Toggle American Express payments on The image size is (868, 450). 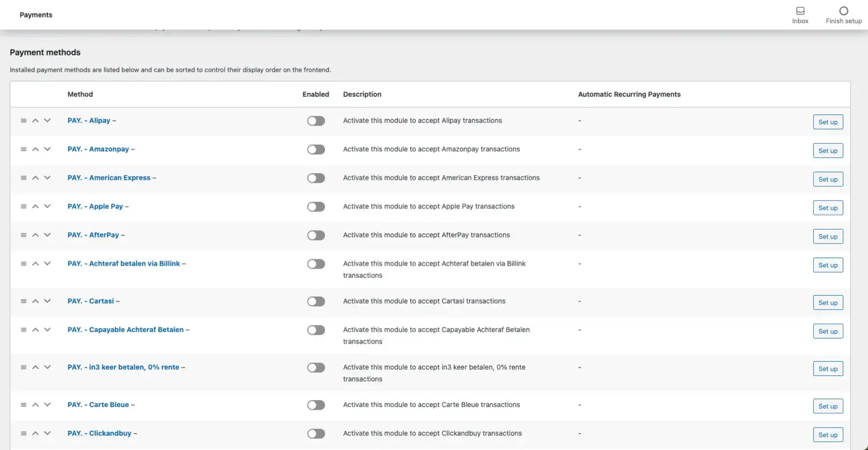tap(316, 178)
